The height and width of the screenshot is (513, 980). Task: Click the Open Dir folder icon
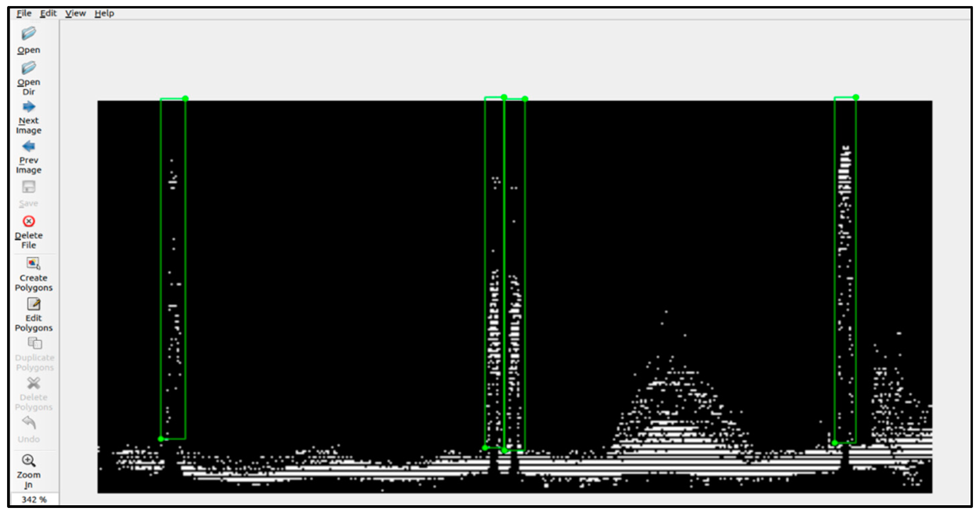(28, 68)
